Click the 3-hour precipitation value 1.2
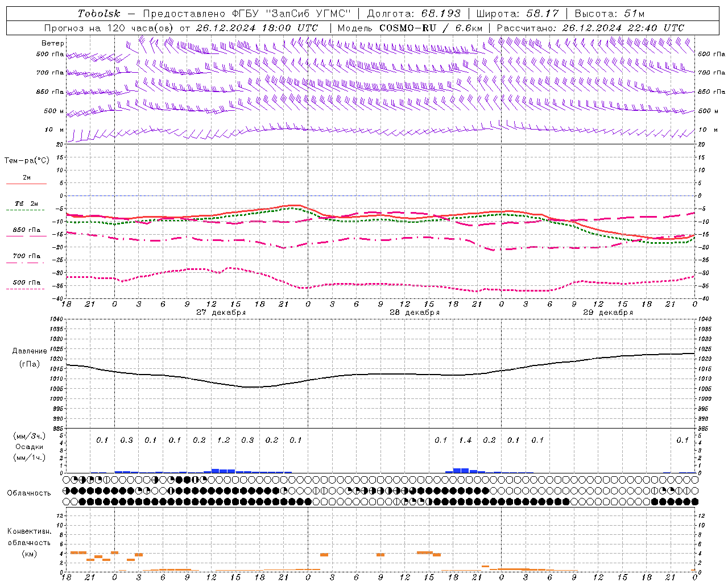Image resolution: width=728 pixels, height=582 pixels. pyautogui.click(x=224, y=440)
